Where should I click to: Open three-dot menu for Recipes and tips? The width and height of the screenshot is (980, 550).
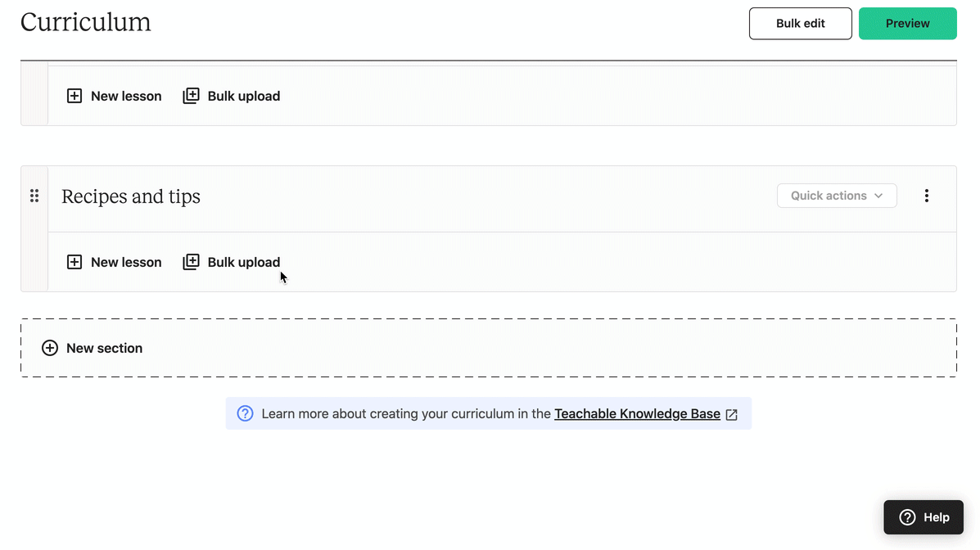(926, 196)
